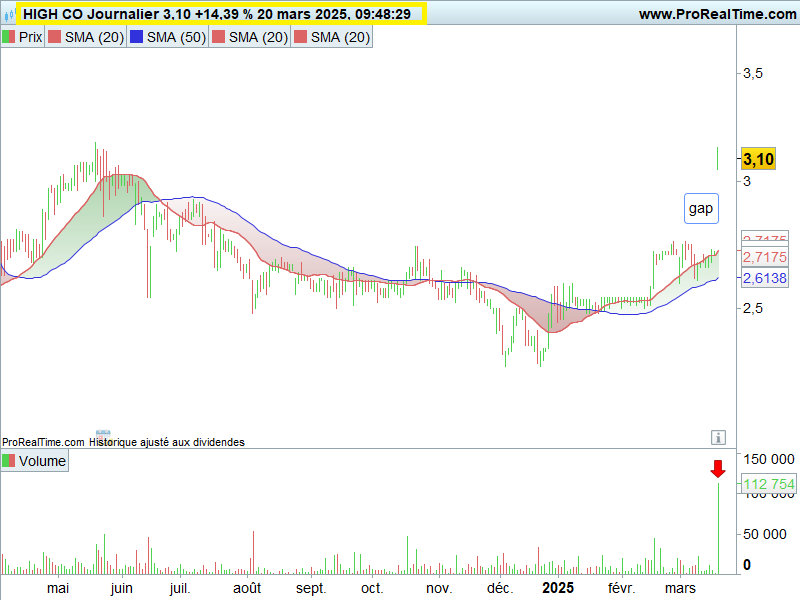Click the 3,5 price axis label

753,73
